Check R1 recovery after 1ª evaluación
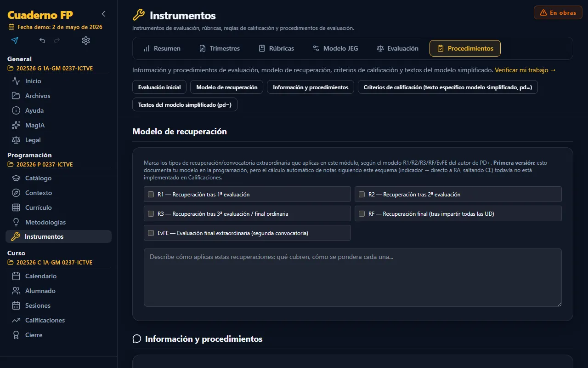This screenshot has width=588, height=368. (151, 195)
